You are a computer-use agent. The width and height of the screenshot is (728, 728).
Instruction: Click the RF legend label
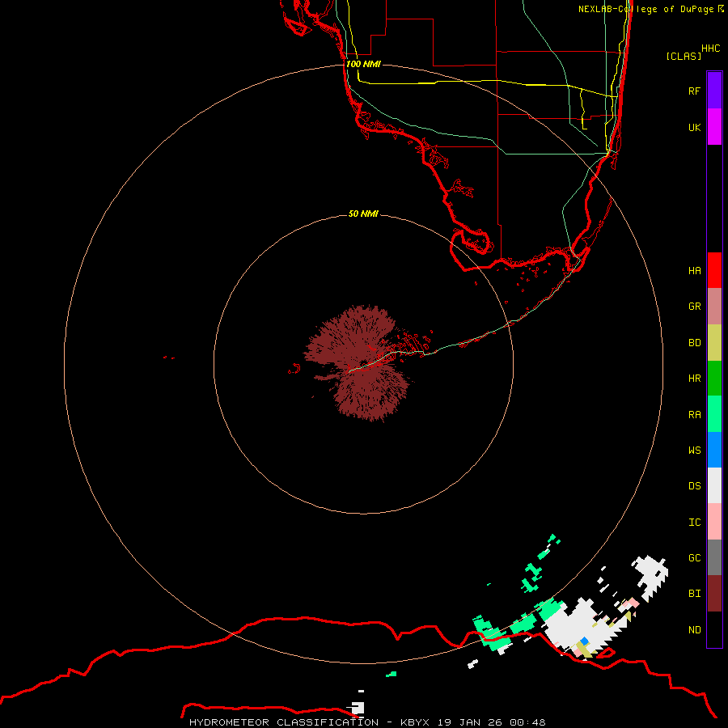click(694, 91)
